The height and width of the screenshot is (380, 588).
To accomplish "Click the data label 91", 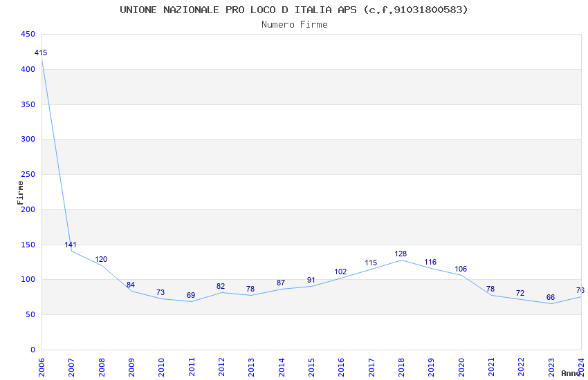I will coord(311,280).
